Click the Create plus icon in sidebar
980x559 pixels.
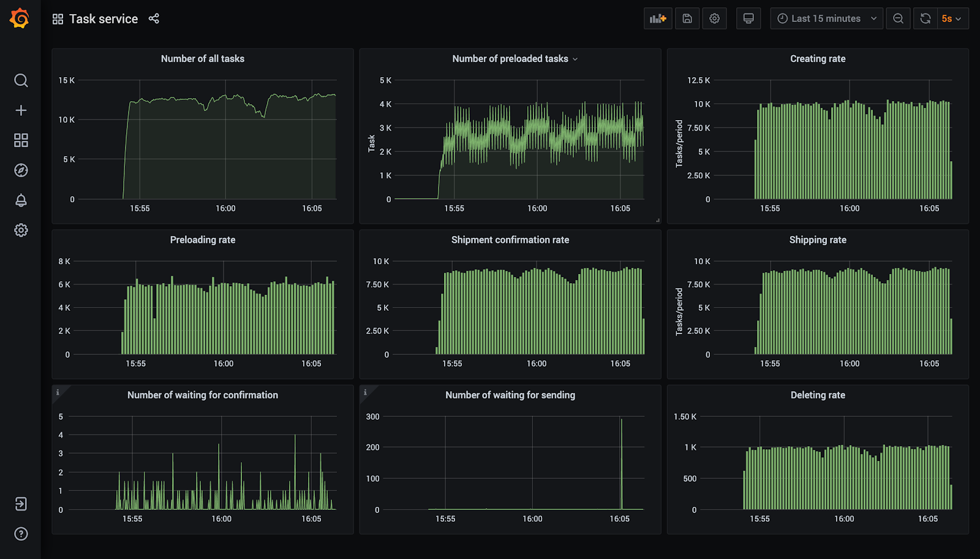pos(21,110)
